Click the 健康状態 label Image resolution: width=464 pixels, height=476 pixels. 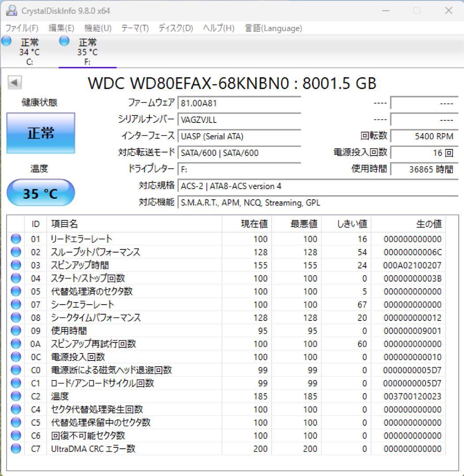click(39, 102)
